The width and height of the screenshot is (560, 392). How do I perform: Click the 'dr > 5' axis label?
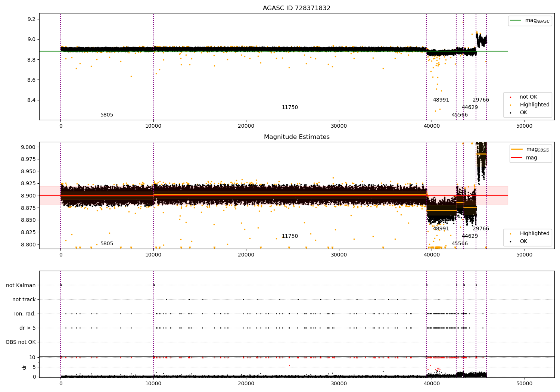click(28, 328)
